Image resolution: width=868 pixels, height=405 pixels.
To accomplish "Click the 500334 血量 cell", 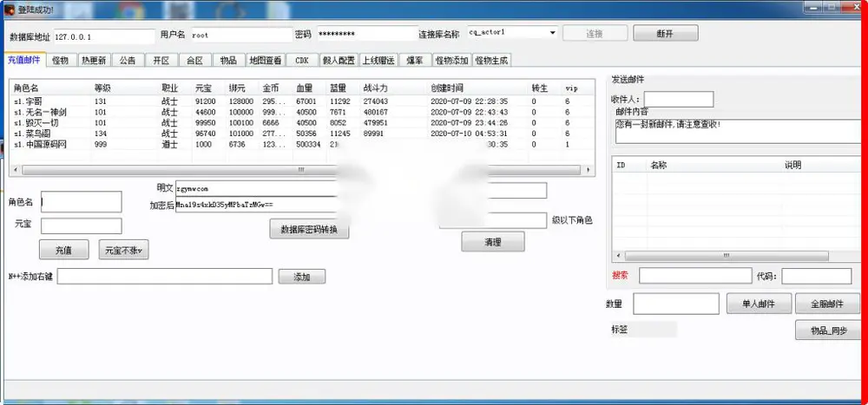I will pyautogui.click(x=307, y=145).
